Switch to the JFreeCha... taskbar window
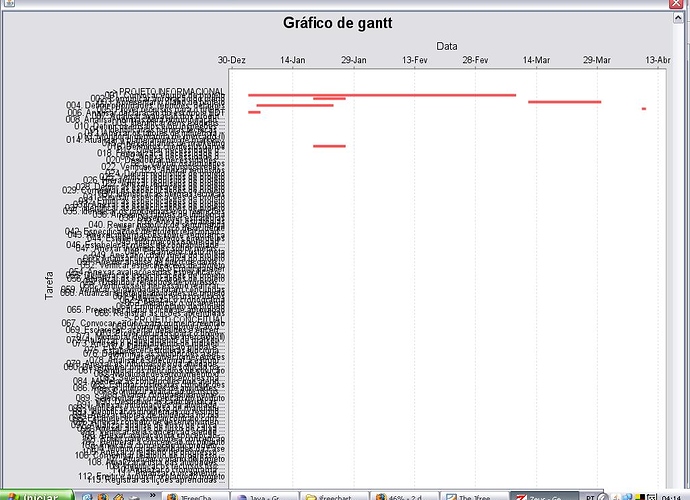The image size is (690, 500). pos(195,496)
